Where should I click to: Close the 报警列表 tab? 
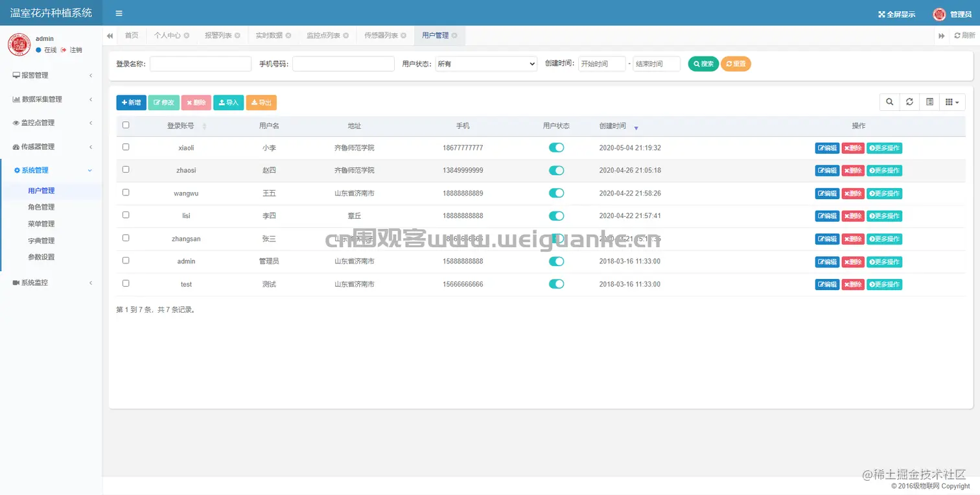tap(237, 36)
